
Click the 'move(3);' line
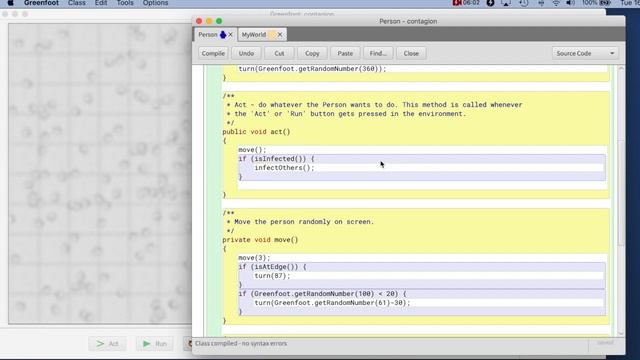[254, 258]
